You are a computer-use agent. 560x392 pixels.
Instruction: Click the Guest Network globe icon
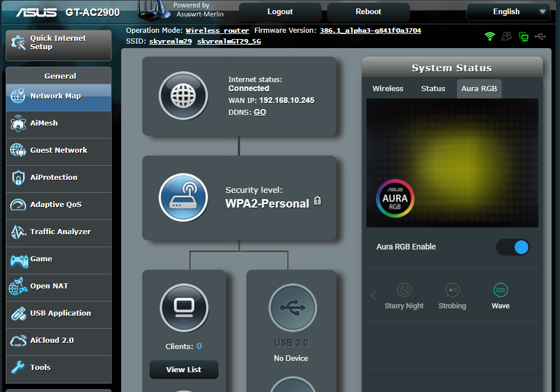coord(18,150)
